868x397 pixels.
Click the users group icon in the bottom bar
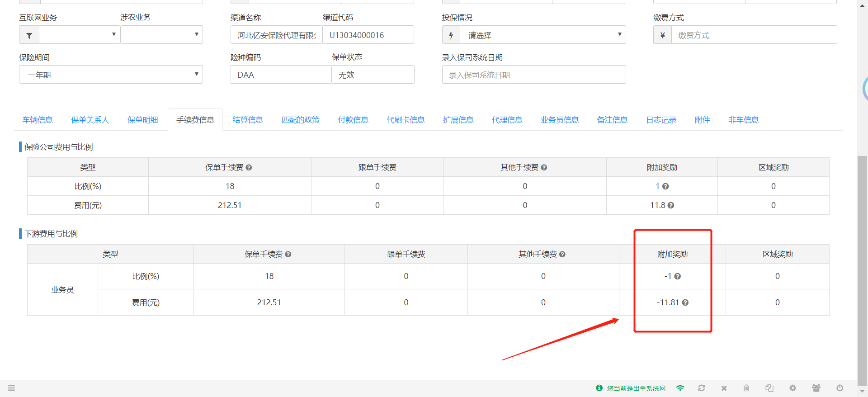tap(816, 388)
